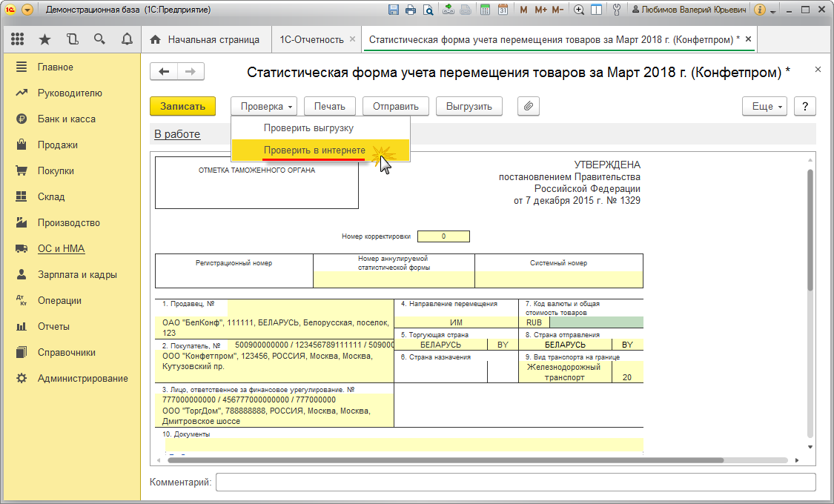
Task: Click the M memory button
Action: pos(524,10)
